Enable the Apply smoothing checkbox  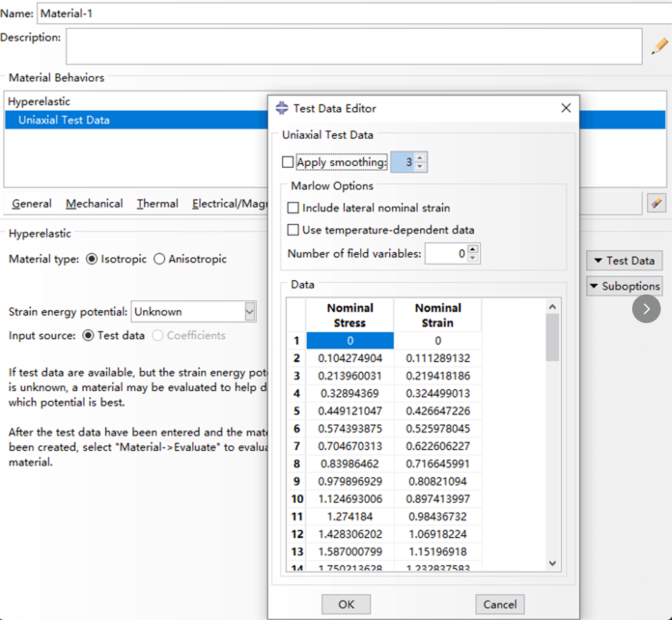pyautogui.click(x=288, y=162)
